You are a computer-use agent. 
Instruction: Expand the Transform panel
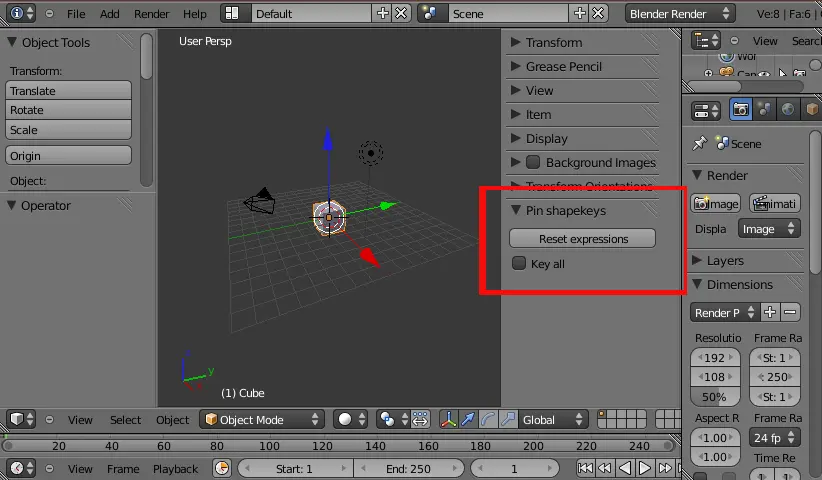coord(554,42)
